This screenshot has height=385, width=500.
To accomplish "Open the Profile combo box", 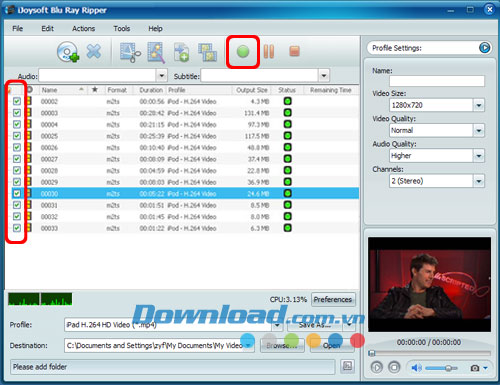I will 277,325.
